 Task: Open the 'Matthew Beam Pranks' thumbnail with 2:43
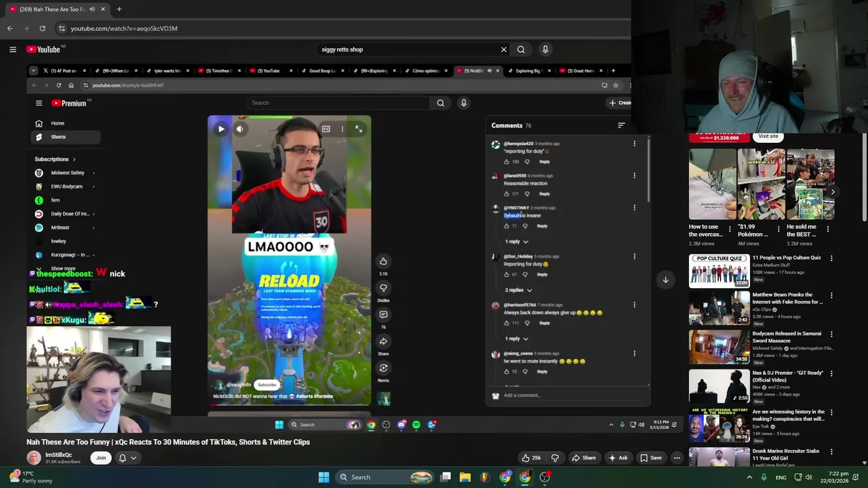[x=719, y=308]
